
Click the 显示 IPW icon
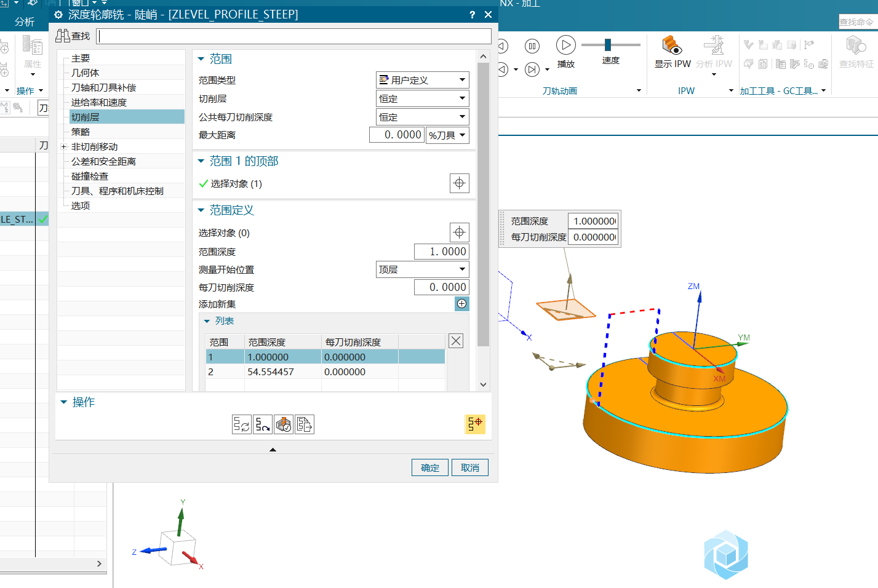point(672,46)
